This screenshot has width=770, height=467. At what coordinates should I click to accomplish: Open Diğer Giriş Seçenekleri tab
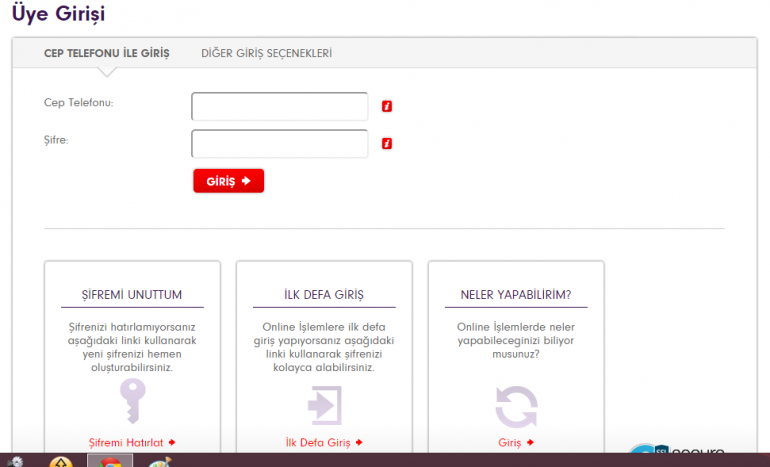click(x=266, y=53)
